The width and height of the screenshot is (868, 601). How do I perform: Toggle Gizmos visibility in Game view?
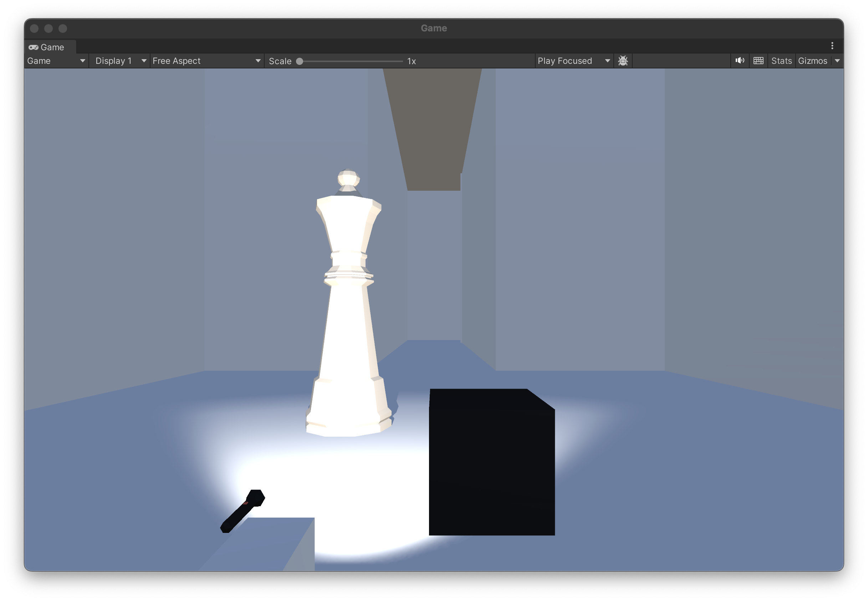pos(812,61)
